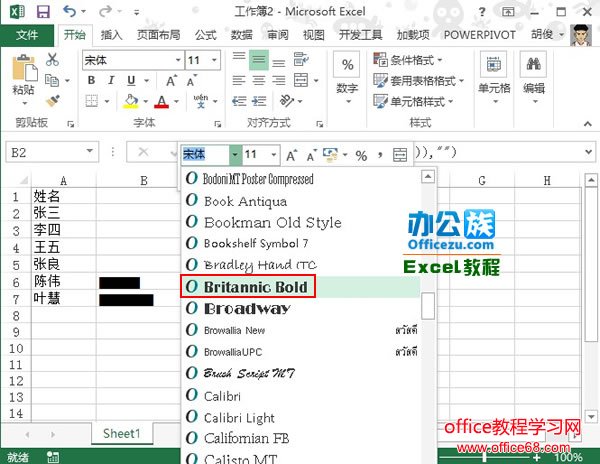Click the Cut scissors icon
600x464 pixels.
(x=52, y=60)
